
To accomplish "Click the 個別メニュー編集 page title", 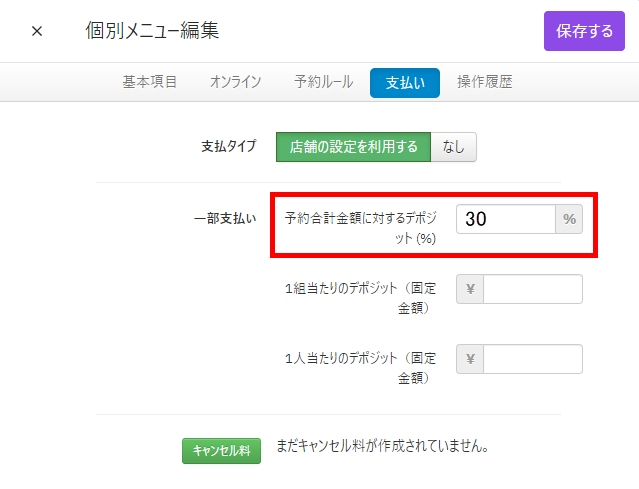I will (x=152, y=31).
